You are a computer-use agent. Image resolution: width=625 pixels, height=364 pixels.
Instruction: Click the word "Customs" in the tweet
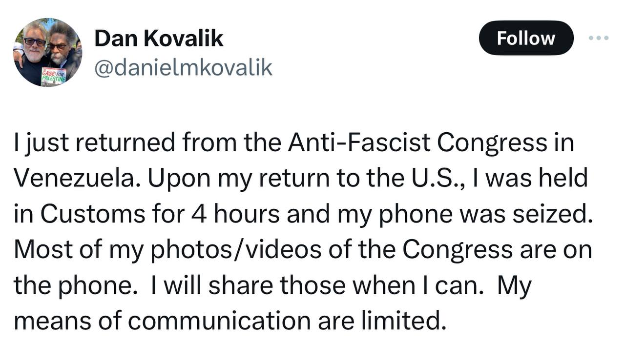point(93,215)
